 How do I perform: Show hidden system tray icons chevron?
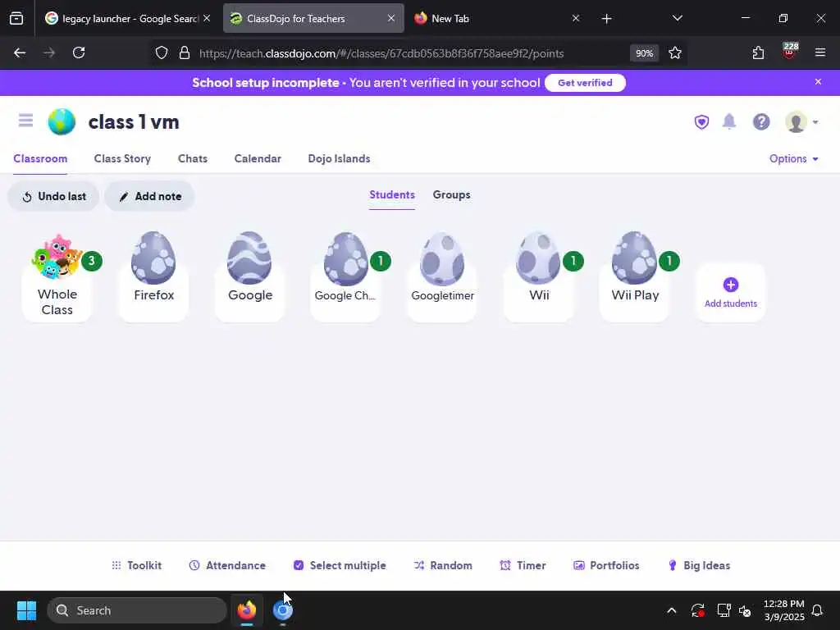pos(671,610)
